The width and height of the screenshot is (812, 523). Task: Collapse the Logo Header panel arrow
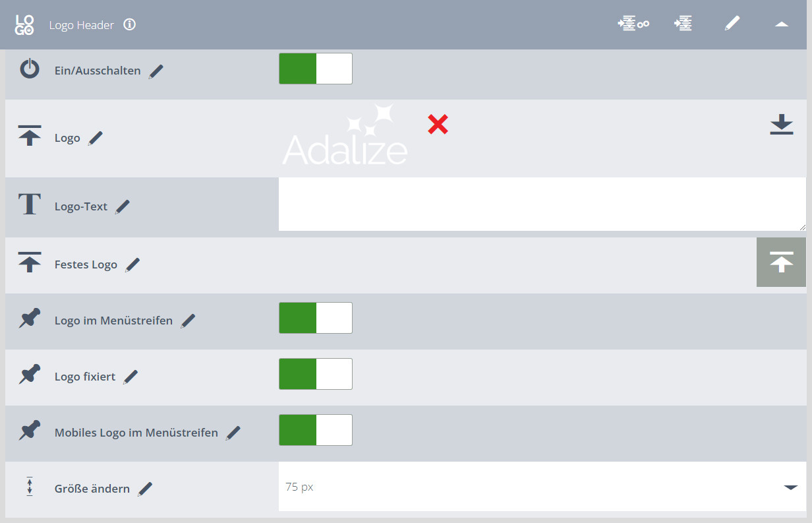(x=782, y=24)
